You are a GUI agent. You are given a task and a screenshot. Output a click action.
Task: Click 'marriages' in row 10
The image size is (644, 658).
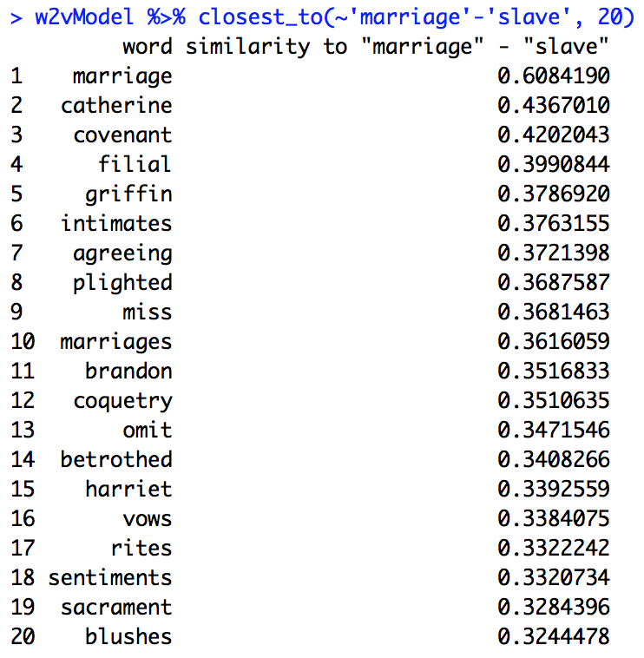point(116,342)
